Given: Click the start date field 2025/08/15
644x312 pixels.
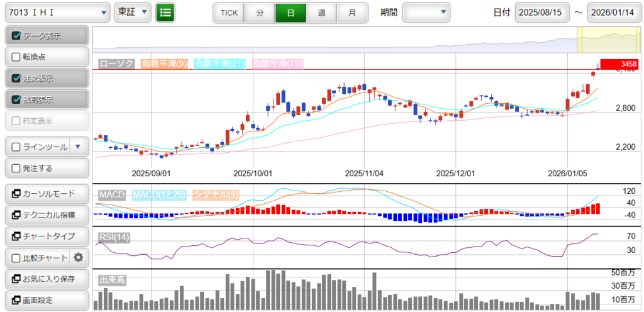Looking at the screenshot, I should pyautogui.click(x=541, y=13).
